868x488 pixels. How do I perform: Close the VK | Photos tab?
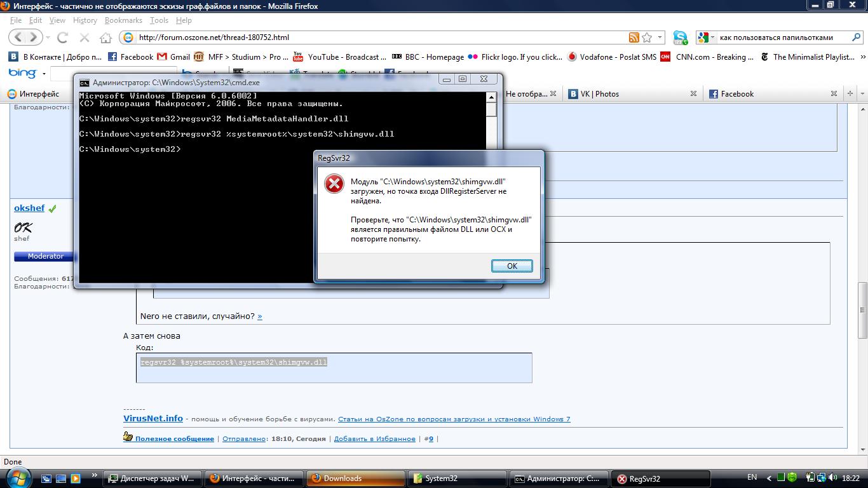693,93
